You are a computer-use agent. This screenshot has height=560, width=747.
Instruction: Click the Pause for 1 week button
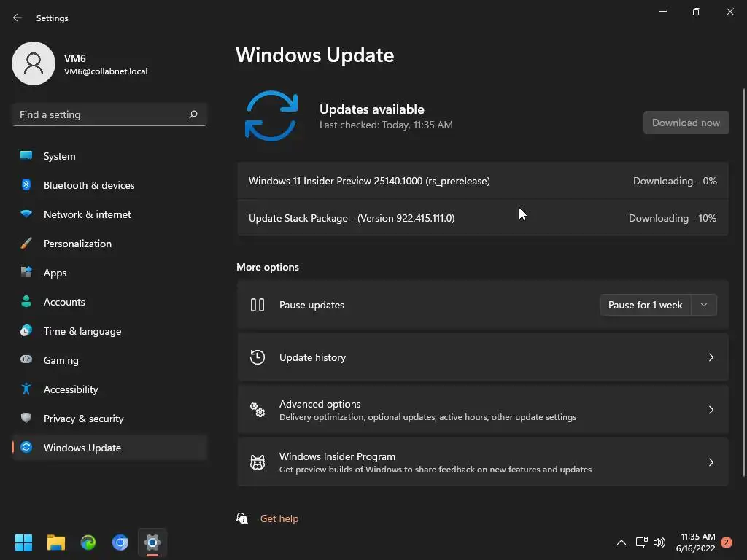pyautogui.click(x=646, y=305)
